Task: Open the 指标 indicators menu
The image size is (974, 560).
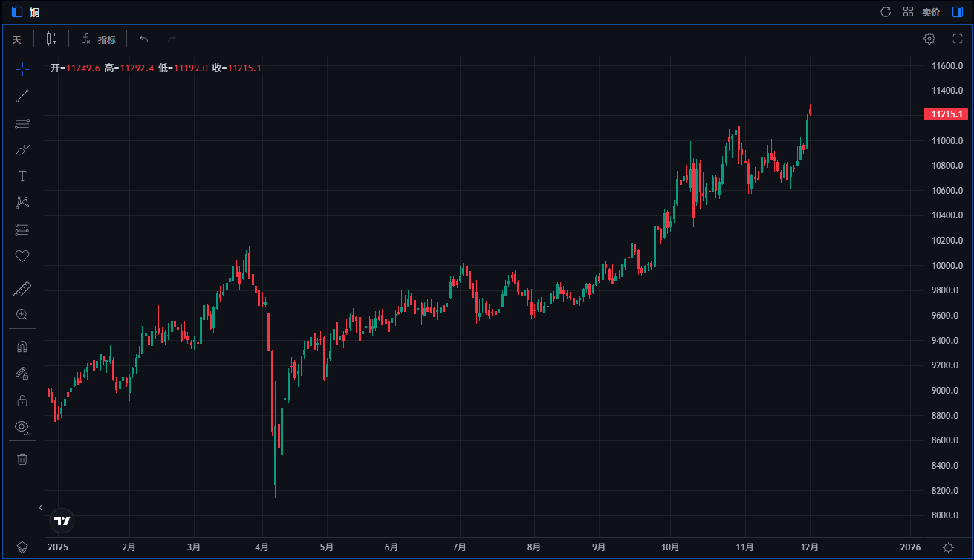Action: pos(99,39)
